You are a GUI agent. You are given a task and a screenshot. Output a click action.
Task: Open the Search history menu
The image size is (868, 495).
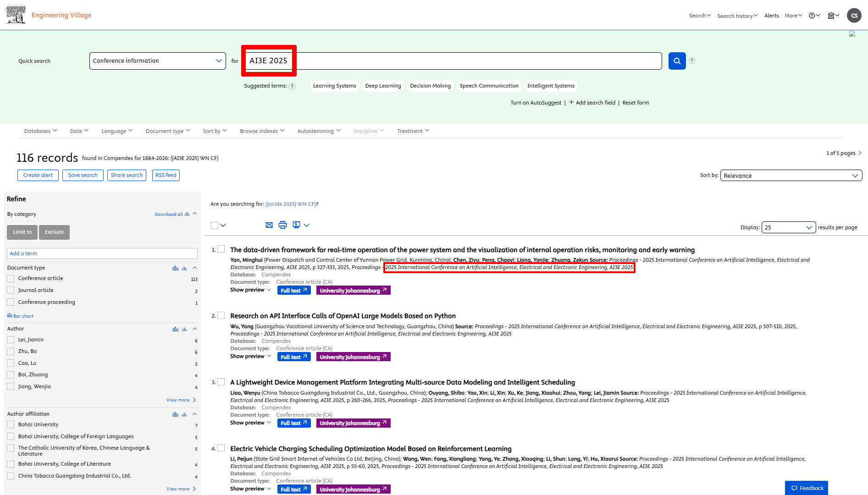(737, 16)
